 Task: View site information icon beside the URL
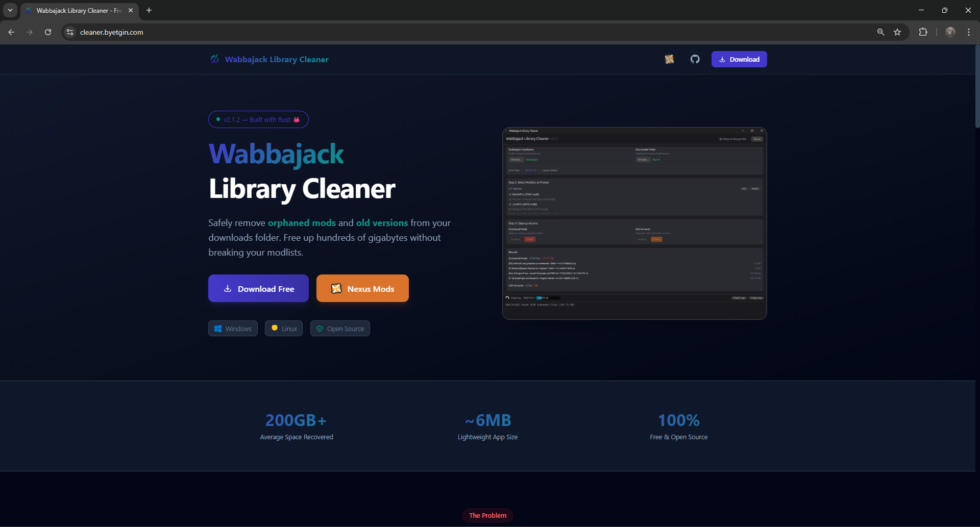[x=70, y=32]
